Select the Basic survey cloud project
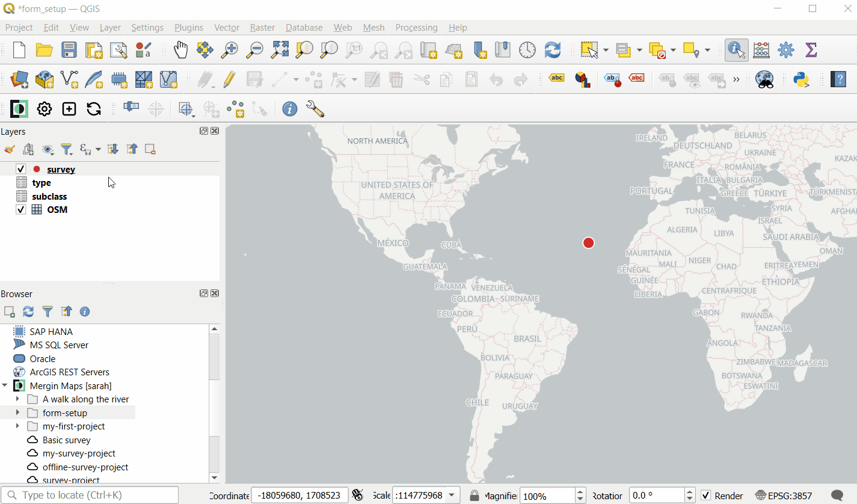This screenshot has height=504, width=857. coord(66,440)
